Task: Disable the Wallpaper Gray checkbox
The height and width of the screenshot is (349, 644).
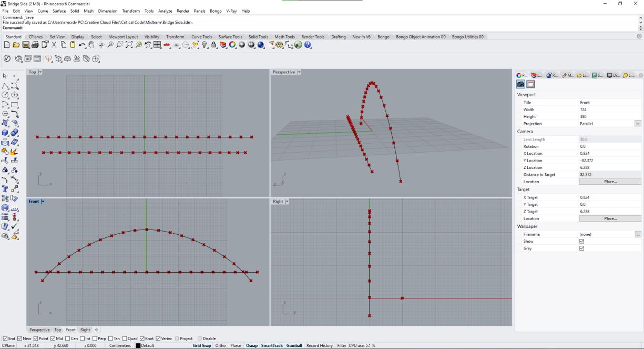Action: [581, 248]
